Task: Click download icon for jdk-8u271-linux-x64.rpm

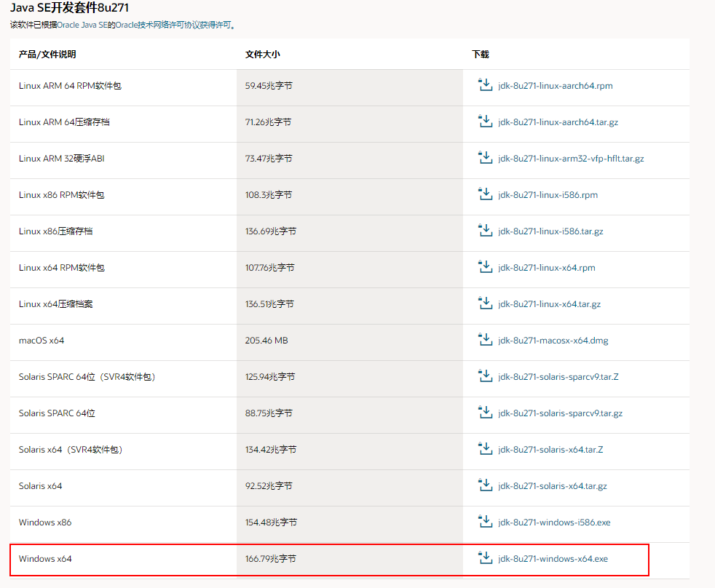Action: click(485, 267)
